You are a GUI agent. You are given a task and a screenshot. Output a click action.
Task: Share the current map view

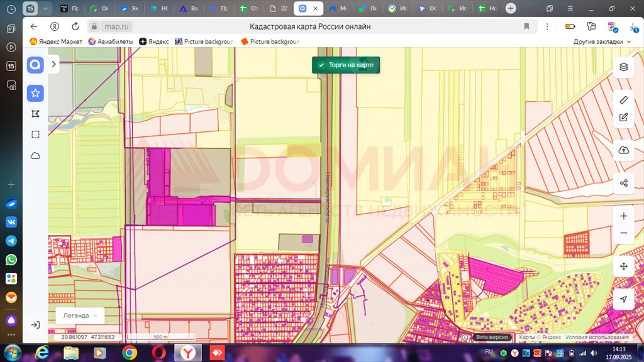623,183
